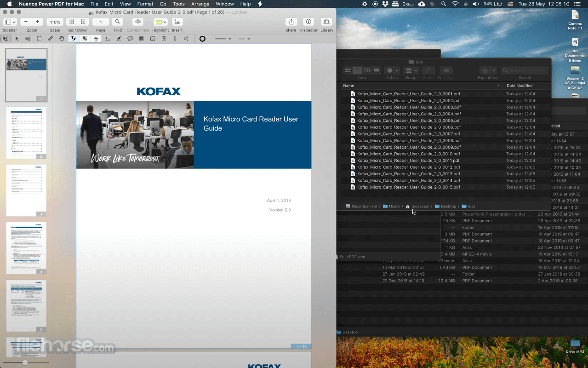
Task: Click the Zoom out minus button
Action: pos(26,22)
